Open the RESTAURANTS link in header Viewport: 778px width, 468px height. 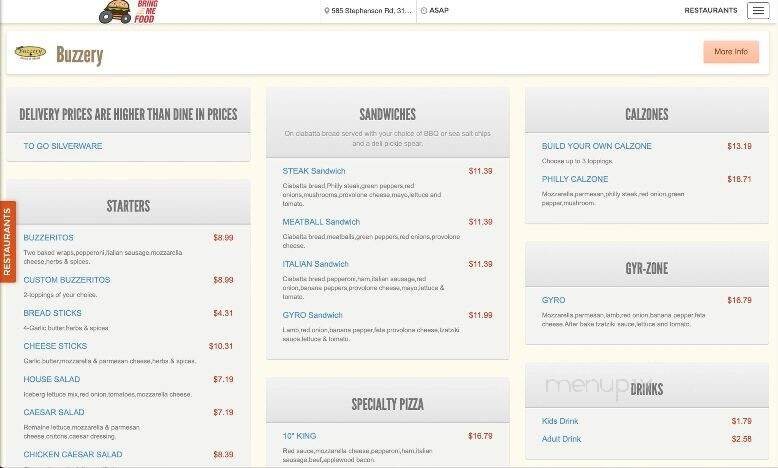point(711,10)
